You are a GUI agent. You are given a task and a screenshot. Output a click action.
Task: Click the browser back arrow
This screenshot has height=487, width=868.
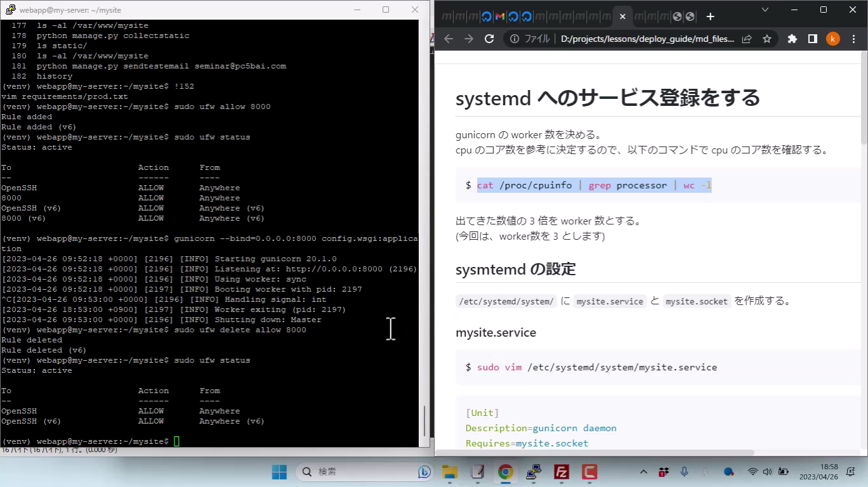449,39
